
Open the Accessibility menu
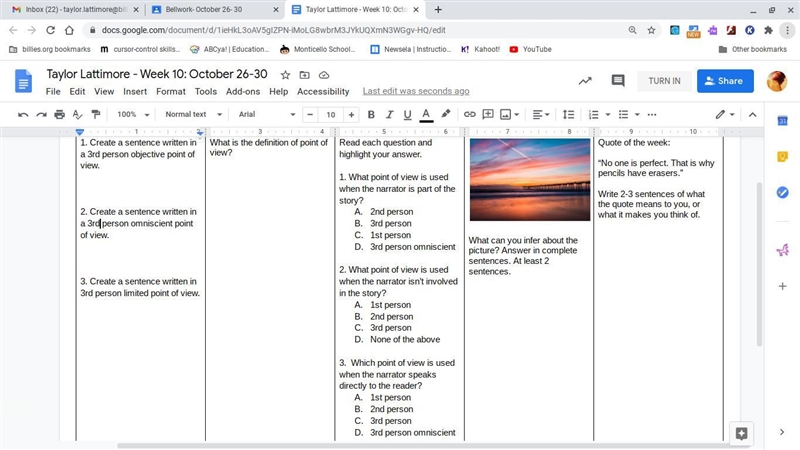pyautogui.click(x=323, y=91)
